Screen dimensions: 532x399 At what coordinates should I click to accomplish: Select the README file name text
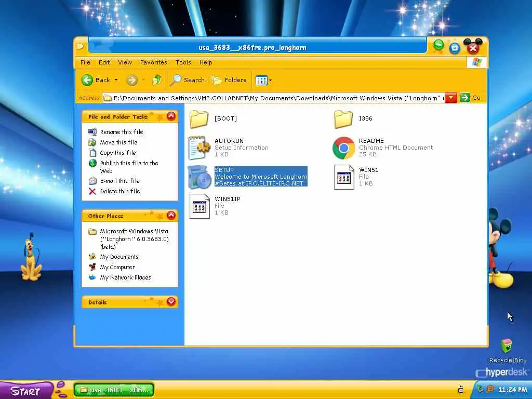coord(371,141)
